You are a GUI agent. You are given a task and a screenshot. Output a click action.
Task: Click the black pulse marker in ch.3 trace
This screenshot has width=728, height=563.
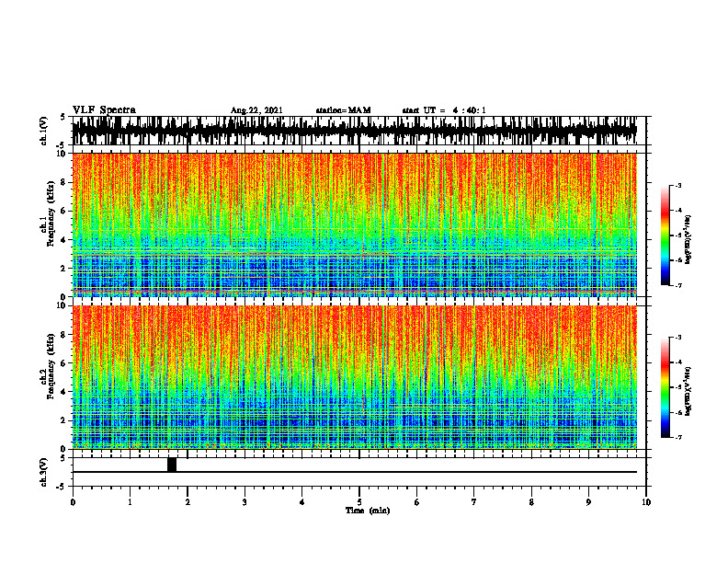172,465
